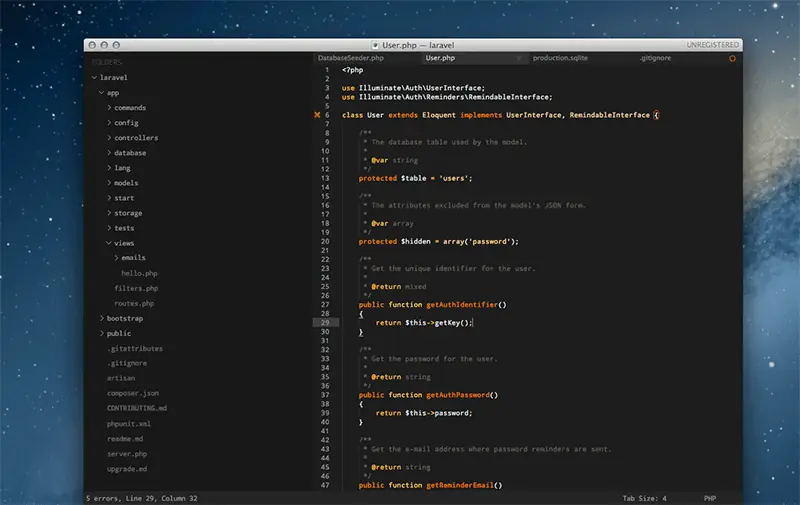
Task: Click the FOLDERS sidebar heading
Action: pyautogui.click(x=107, y=62)
